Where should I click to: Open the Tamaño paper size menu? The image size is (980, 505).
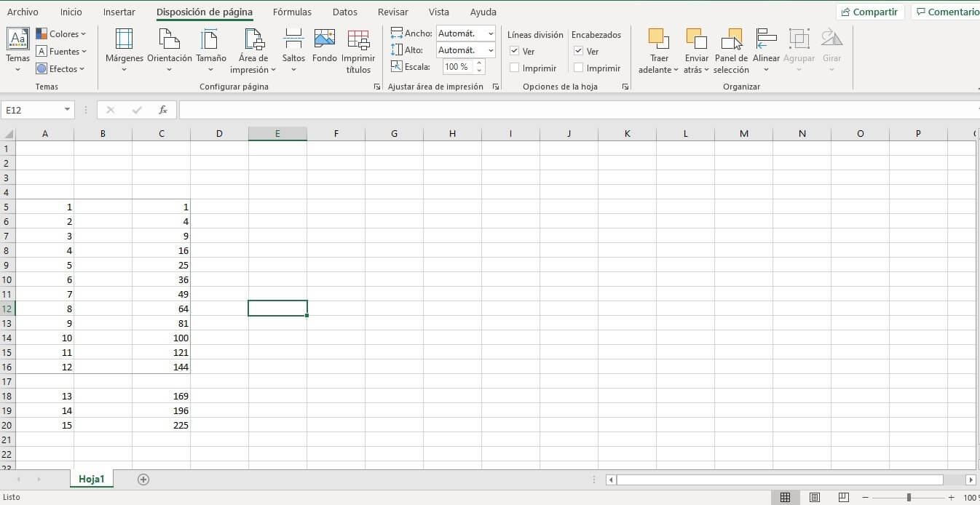211,50
